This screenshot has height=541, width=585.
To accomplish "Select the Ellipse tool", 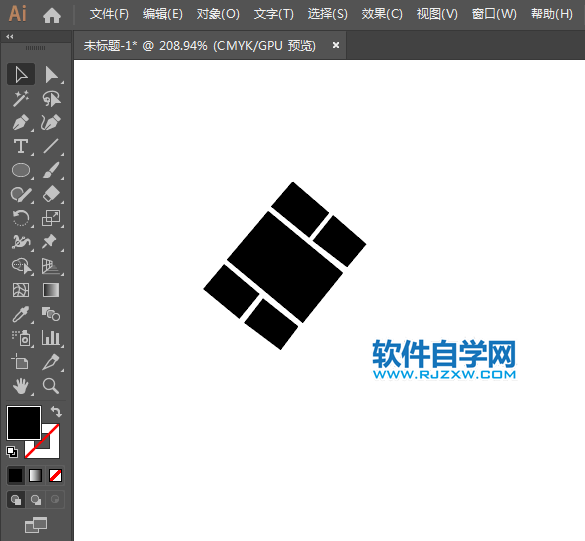I will (x=21, y=170).
